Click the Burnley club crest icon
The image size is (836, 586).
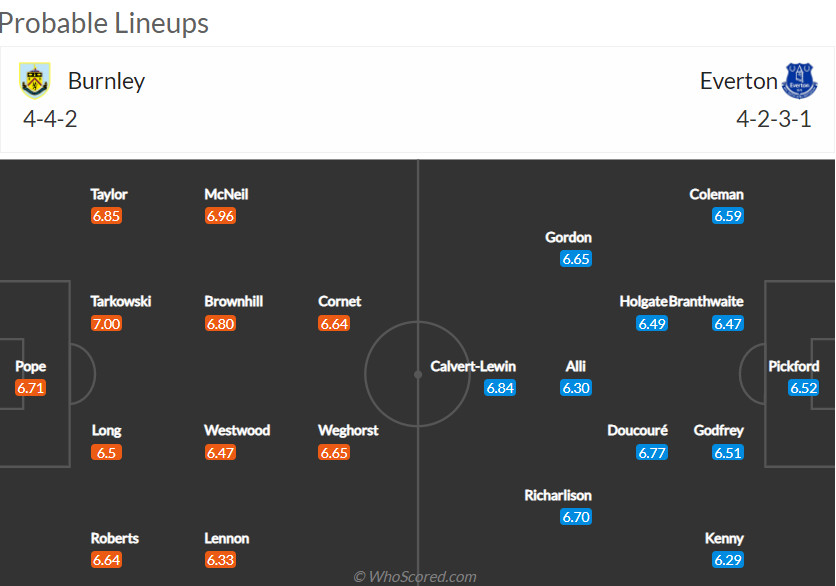[x=35, y=80]
